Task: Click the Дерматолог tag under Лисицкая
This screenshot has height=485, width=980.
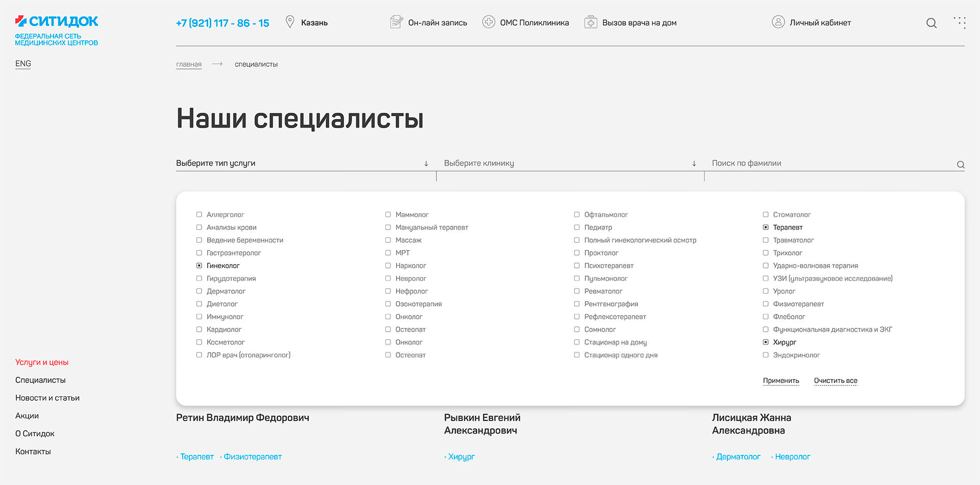Action: [738, 457]
